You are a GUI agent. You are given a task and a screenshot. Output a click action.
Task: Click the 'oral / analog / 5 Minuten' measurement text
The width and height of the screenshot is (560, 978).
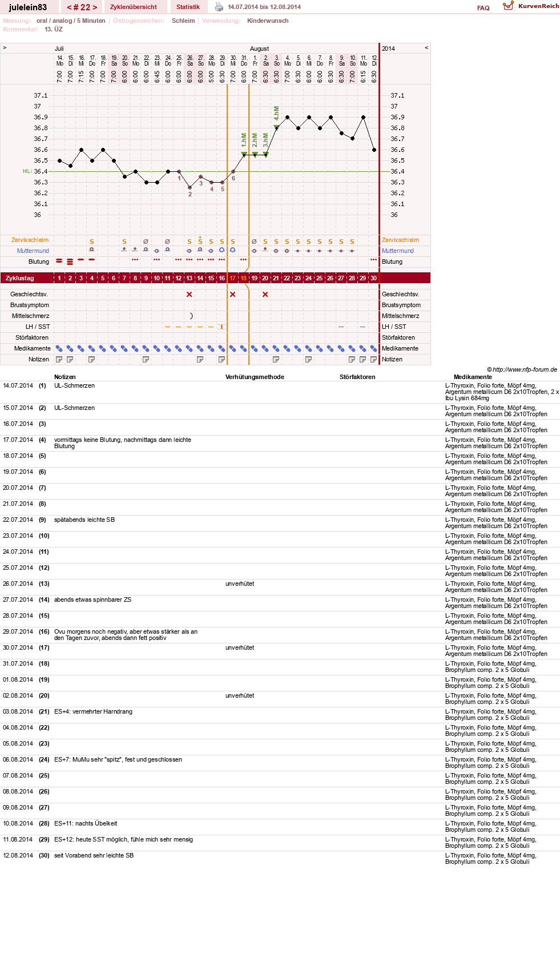click(x=71, y=21)
